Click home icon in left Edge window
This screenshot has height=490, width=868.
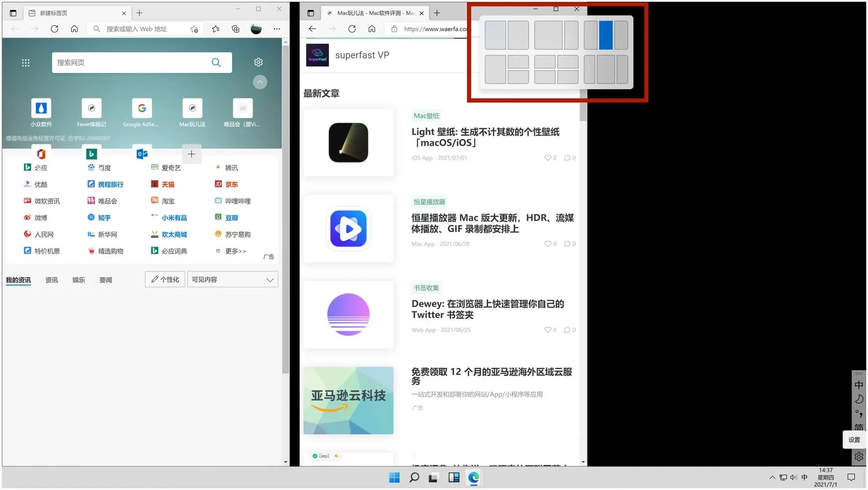(x=74, y=29)
